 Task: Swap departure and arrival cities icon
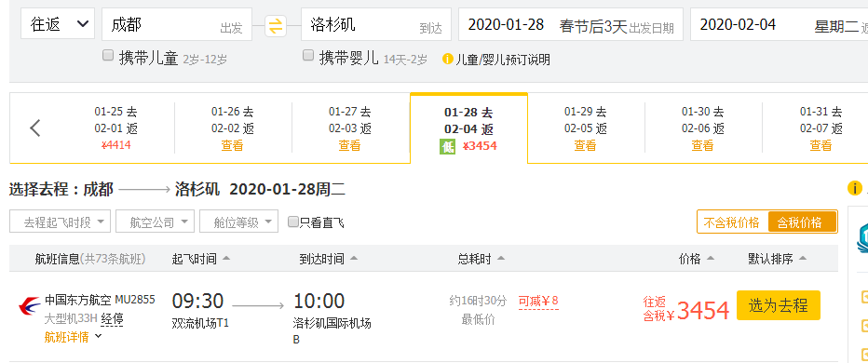(x=275, y=25)
